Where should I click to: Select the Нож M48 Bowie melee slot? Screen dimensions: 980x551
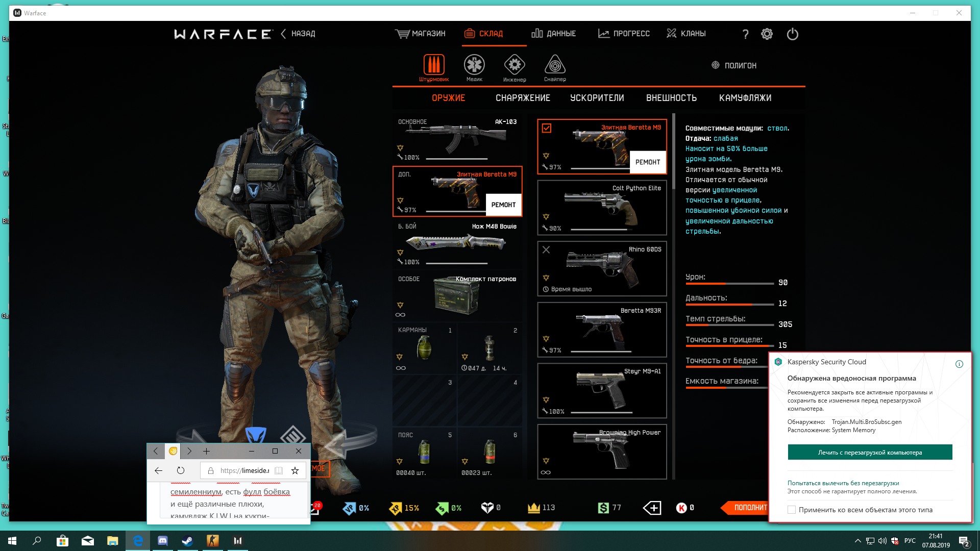457,244
